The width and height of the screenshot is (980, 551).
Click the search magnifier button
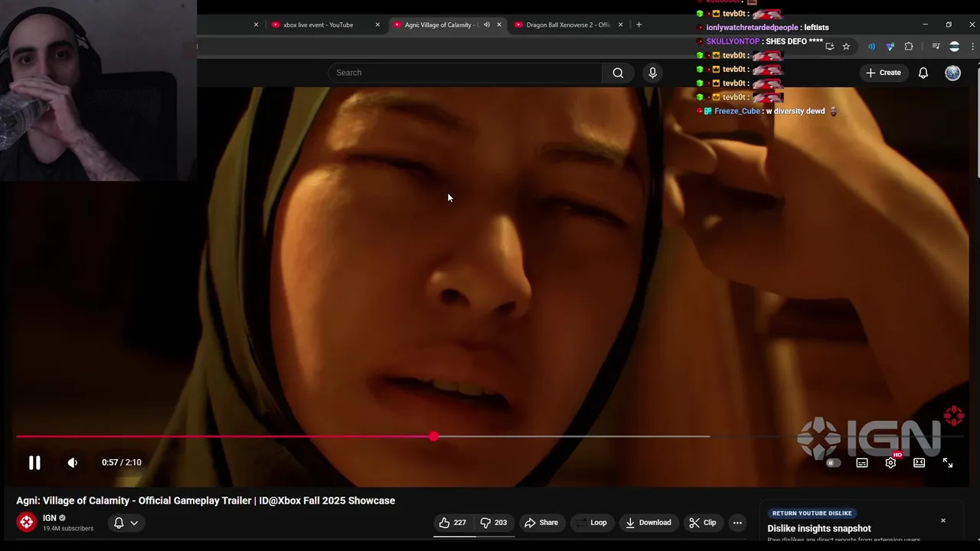[x=618, y=73]
